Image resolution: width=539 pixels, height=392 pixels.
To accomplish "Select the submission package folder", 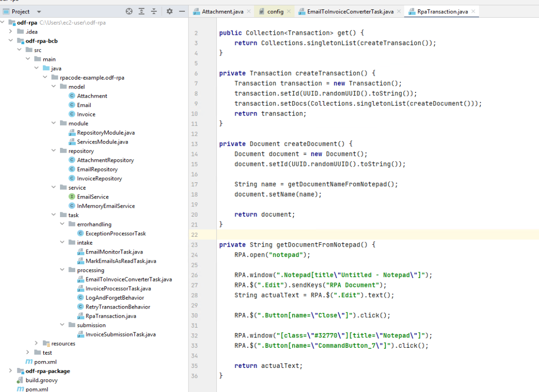I will click(x=91, y=325).
